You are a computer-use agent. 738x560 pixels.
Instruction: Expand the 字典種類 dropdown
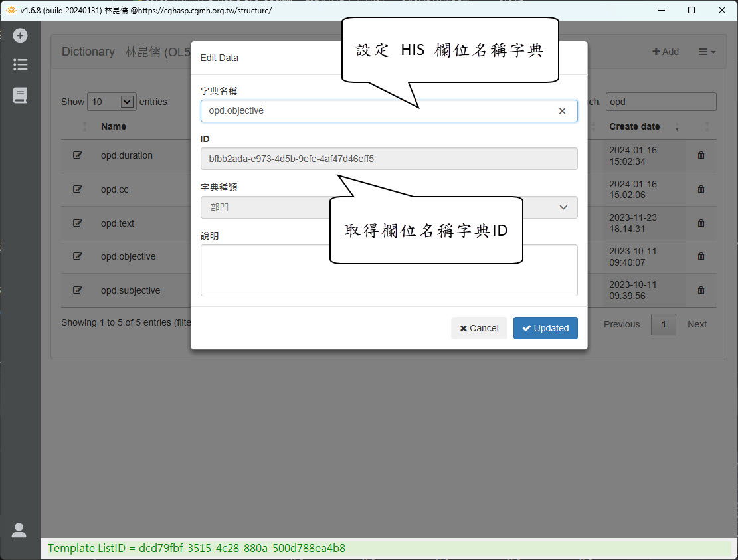point(389,207)
